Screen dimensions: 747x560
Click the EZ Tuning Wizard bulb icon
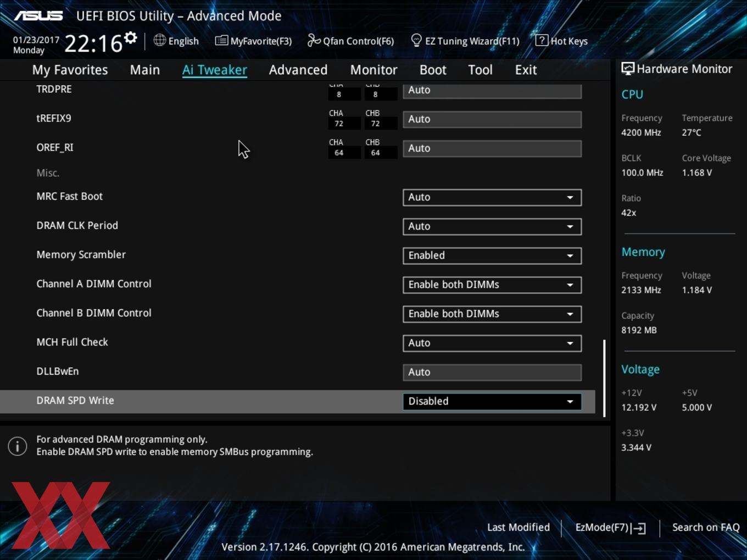pos(416,40)
